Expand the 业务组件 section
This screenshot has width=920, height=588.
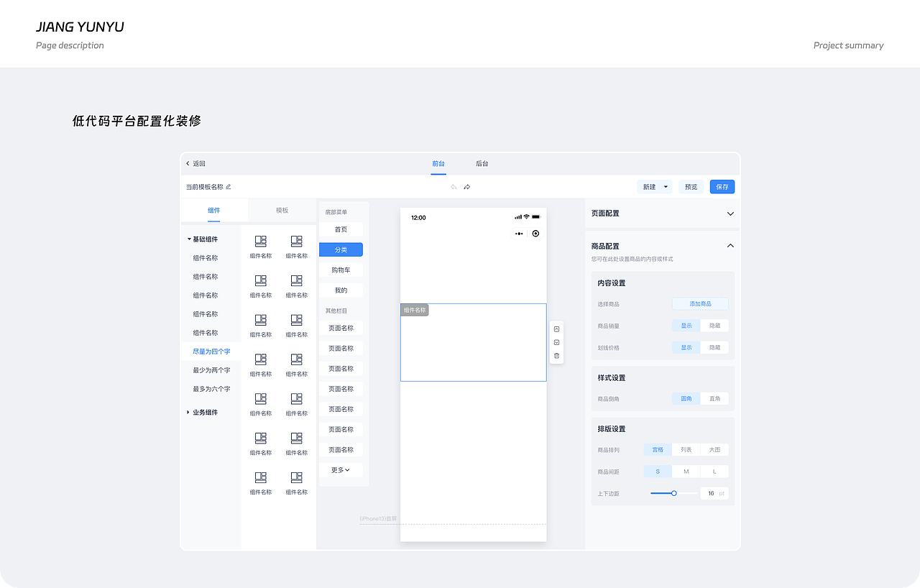point(188,412)
